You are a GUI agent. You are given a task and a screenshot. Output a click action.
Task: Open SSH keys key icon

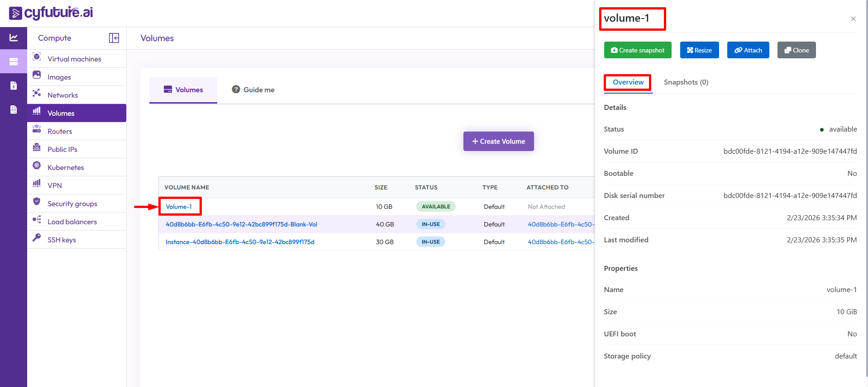pyautogui.click(x=37, y=238)
